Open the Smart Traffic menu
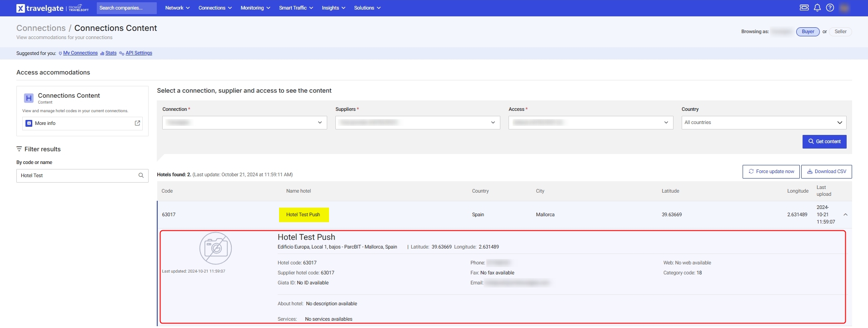Viewport: 868px width, 328px height. [x=296, y=8]
